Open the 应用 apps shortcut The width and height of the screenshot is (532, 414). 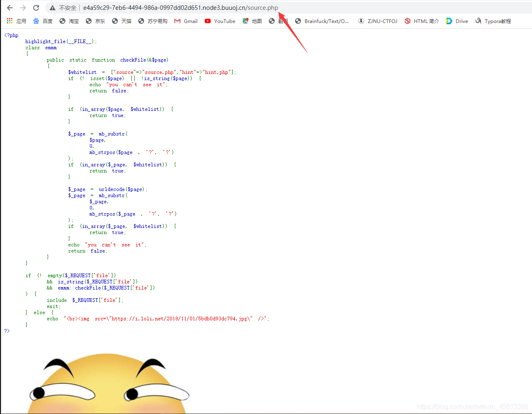tap(16, 21)
